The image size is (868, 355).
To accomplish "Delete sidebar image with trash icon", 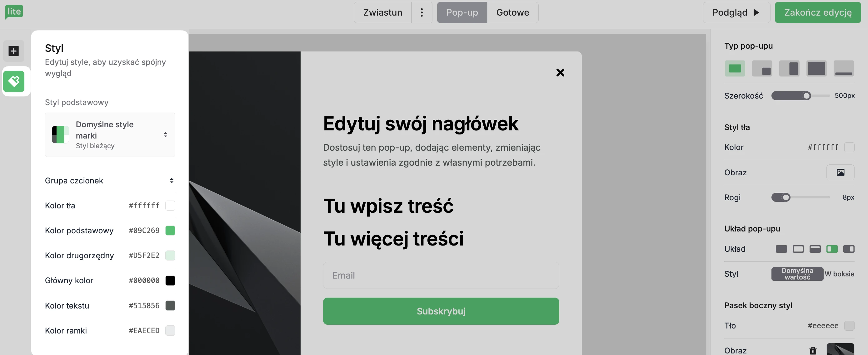I will tap(813, 350).
